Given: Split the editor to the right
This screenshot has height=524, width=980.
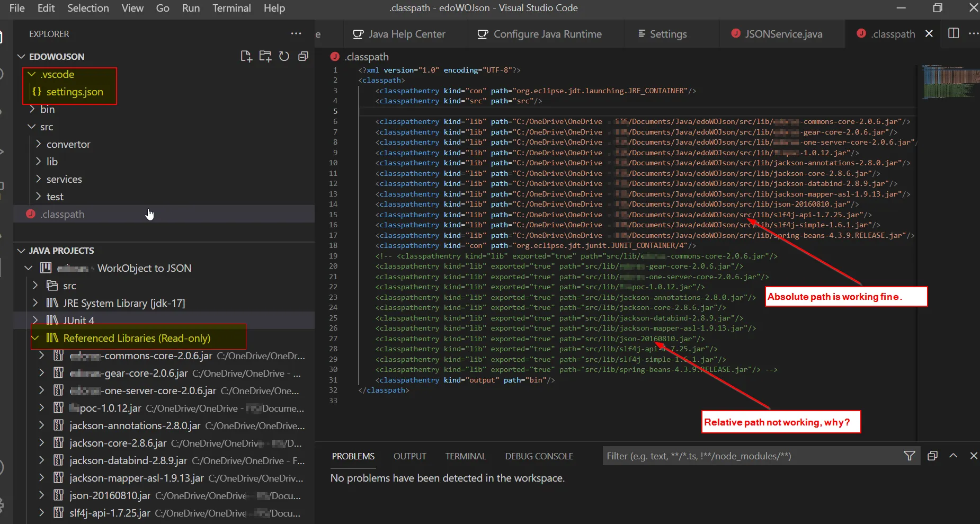Looking at the screenshot, I should (954, 33).
